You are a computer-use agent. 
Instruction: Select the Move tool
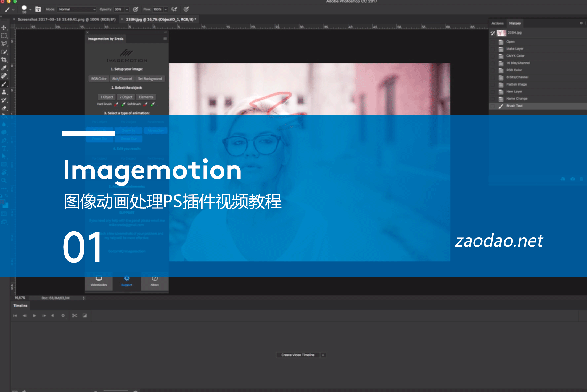click(x=4, y=28)
